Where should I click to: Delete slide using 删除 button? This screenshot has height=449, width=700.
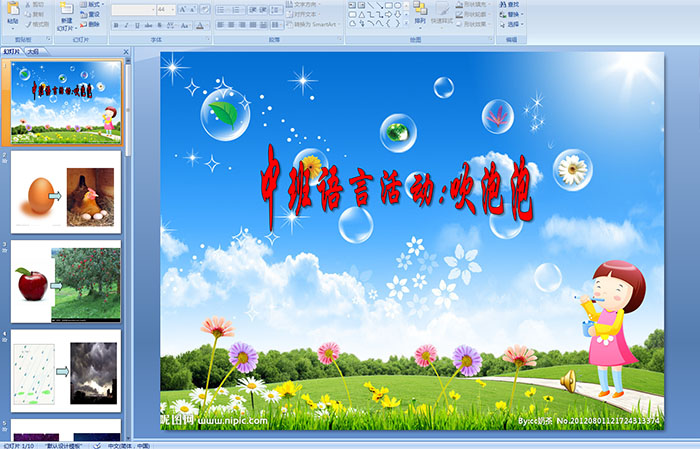click(x=90, y=24)
